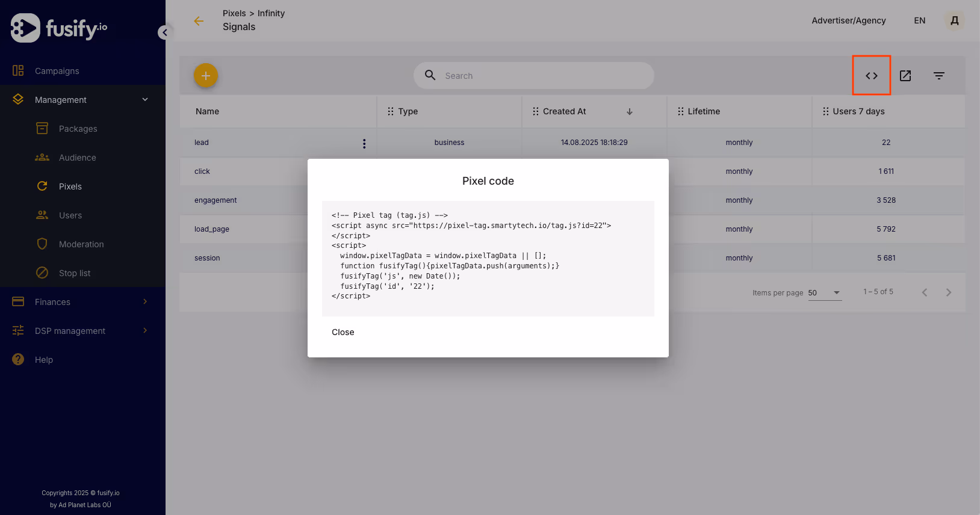Click the Help question mark icon

[x=18, y=359]
